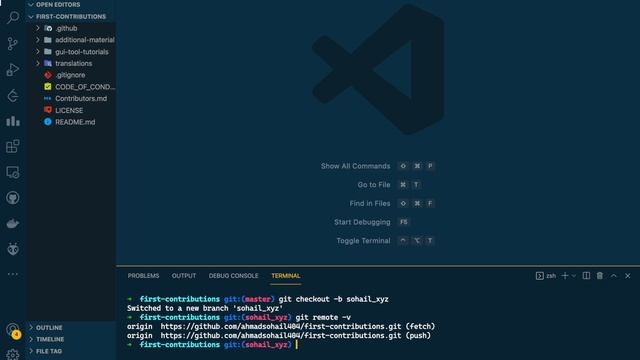Switch to the OUTPUT tab

click(x=184, y=276)
